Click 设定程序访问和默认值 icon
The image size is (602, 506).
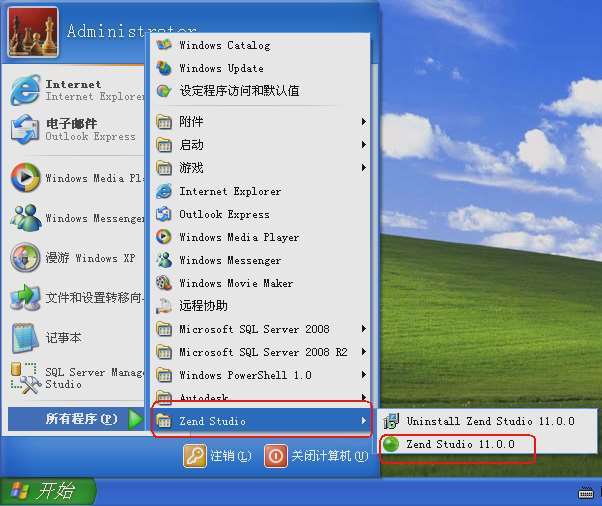[164, 91]
